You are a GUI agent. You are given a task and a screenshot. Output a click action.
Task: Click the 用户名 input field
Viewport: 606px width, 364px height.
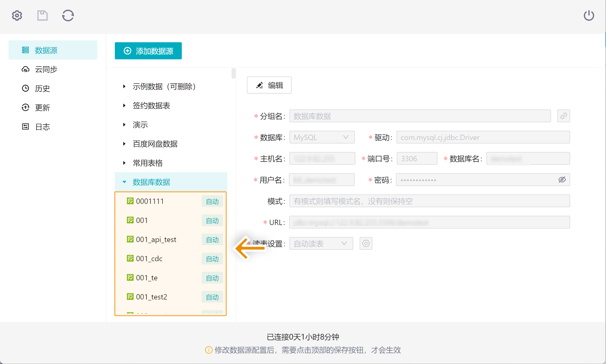point(322,180)
